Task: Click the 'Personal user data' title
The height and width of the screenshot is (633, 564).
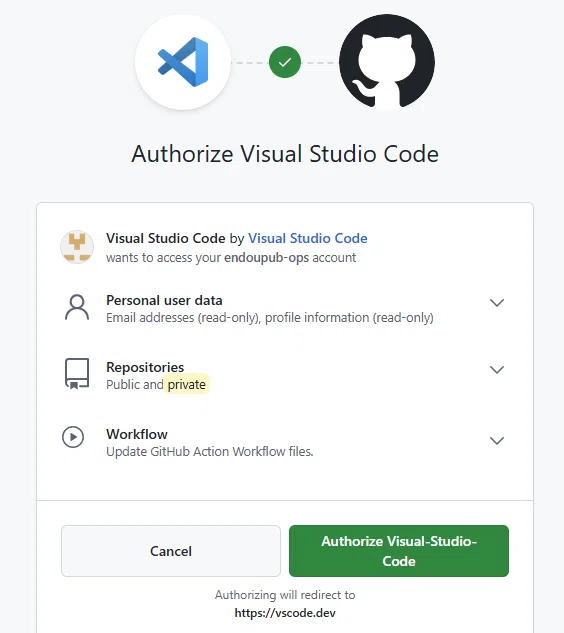Action: (x=164, y=300)
